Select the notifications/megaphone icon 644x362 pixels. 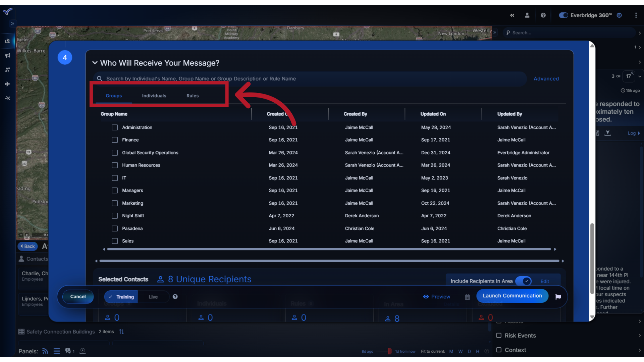point(7,55)
